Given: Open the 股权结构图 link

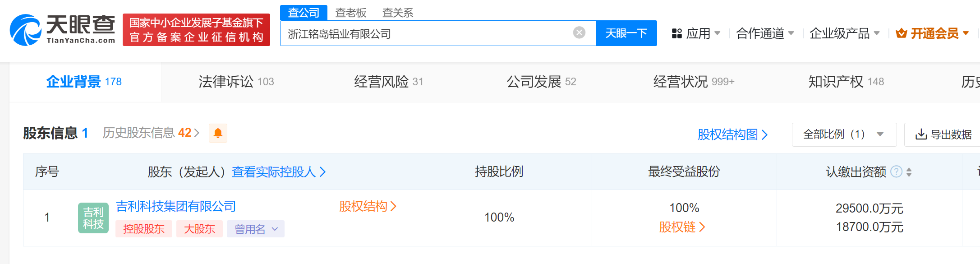Looking at the screenshot, I should 732,134.
